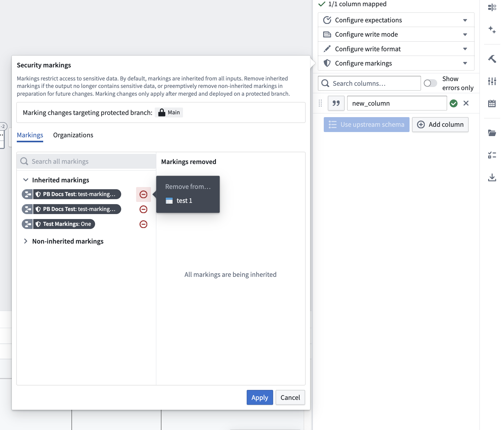Cancel the security markings dialog

290,397
